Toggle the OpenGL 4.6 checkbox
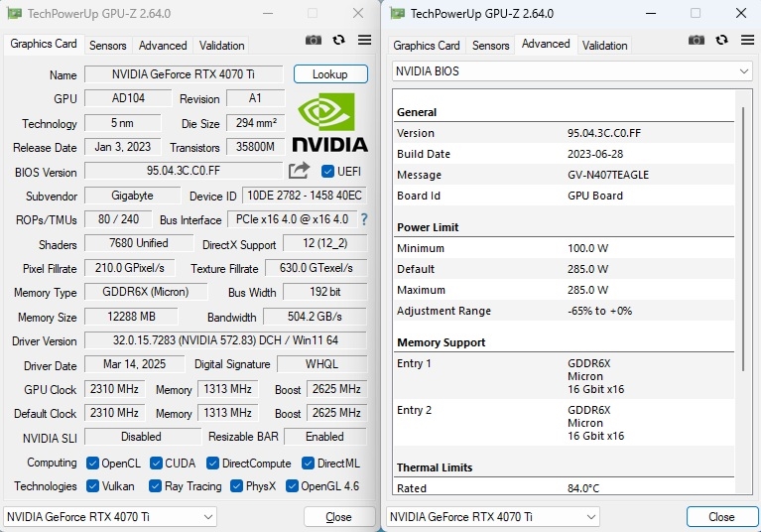The width and height of the screenshot is (761, 532). (x=292, y=486)
